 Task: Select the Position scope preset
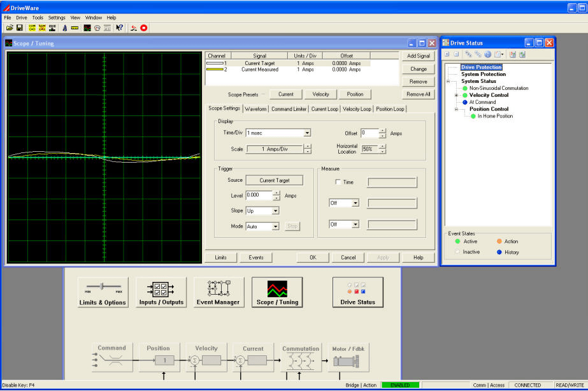355,94
